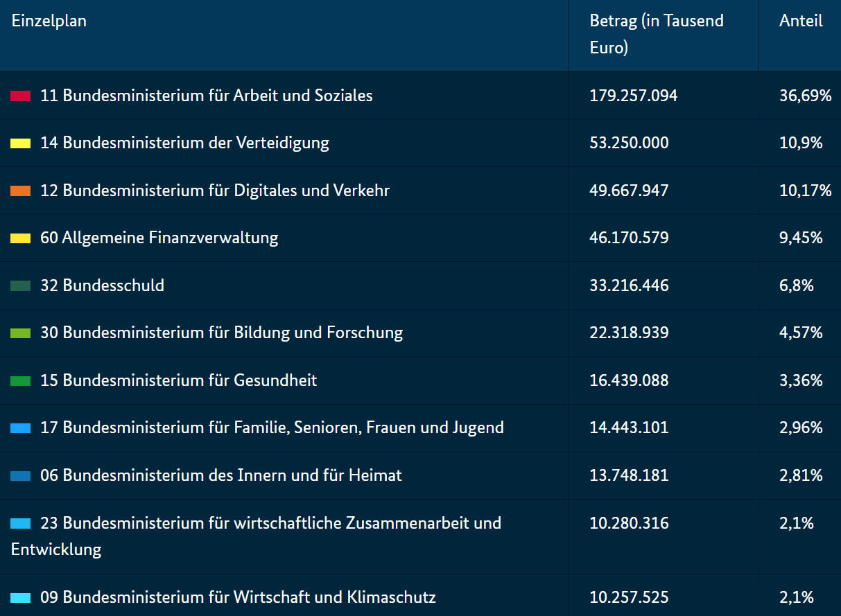Select 30 Bundesministerium für Bildung und Forschung
The image size is (841, 616).
[x=222, y=333]
